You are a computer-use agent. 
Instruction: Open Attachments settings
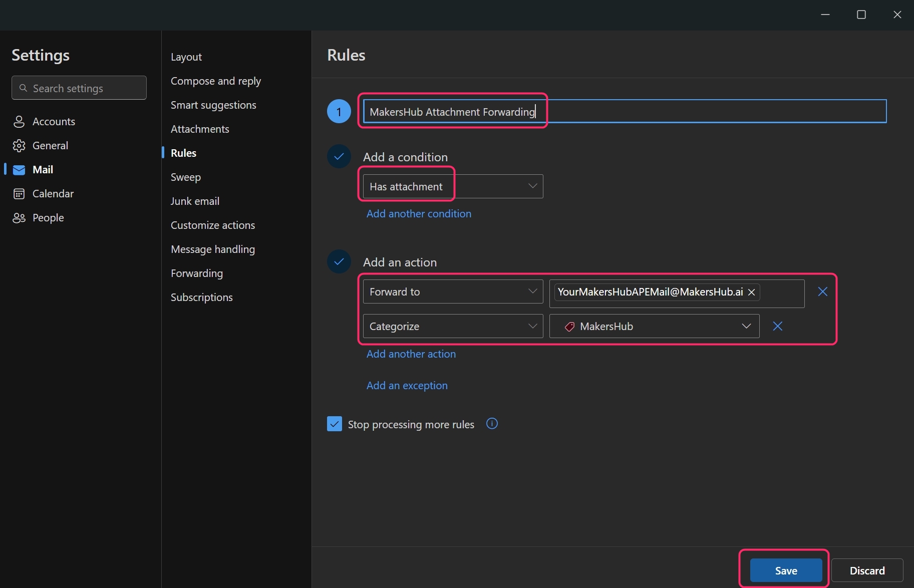[x=200, y=129]
